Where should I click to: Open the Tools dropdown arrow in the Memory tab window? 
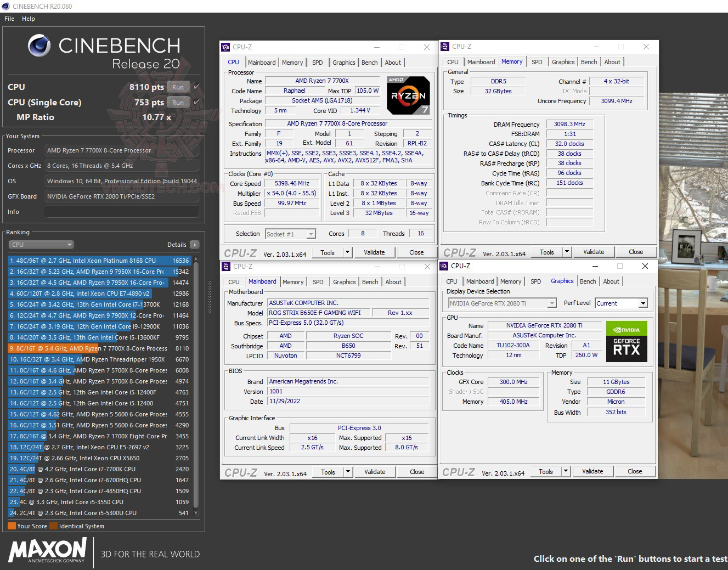point(567,252)
